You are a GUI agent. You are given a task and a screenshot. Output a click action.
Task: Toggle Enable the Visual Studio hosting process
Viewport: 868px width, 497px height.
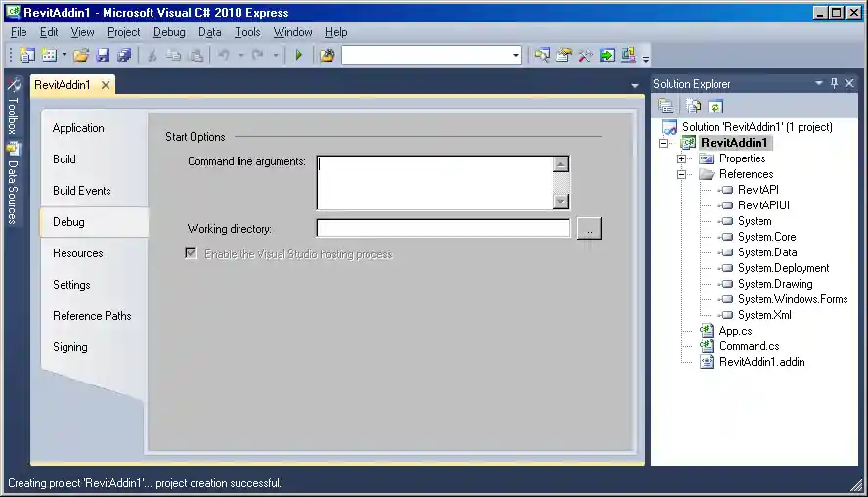[x=192, y=253]
